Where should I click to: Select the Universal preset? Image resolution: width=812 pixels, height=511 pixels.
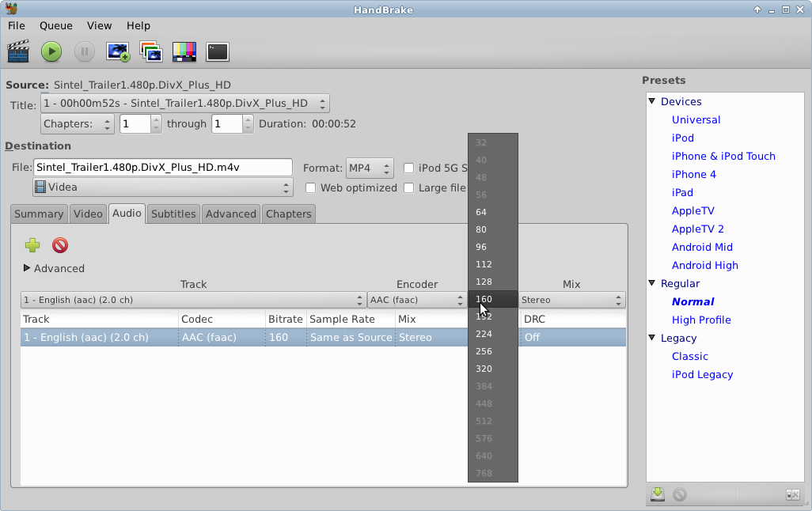coord(696,119)
